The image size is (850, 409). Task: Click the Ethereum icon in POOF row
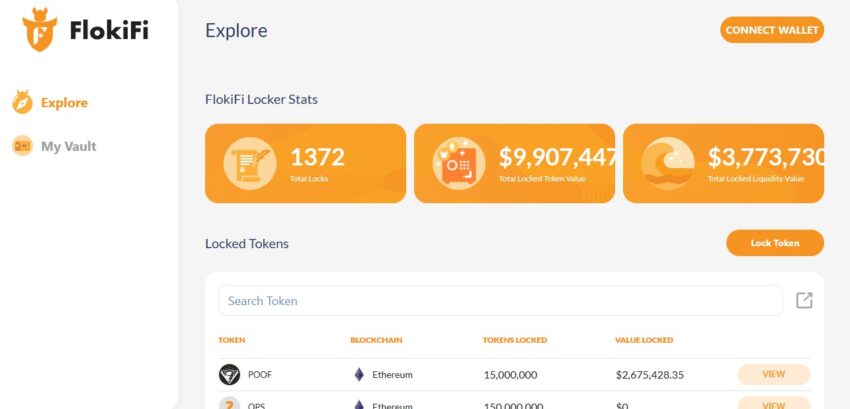pos(359,374)
